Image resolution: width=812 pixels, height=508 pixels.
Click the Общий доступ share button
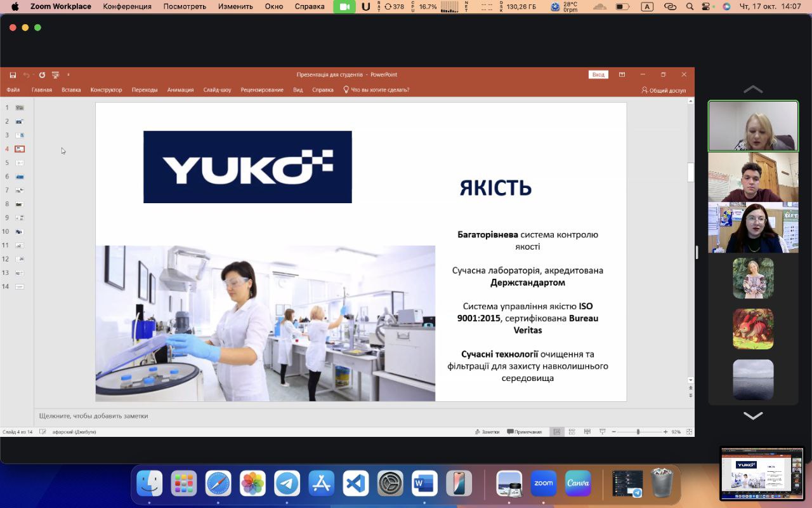pyautogui.click(x=664, y=90)
